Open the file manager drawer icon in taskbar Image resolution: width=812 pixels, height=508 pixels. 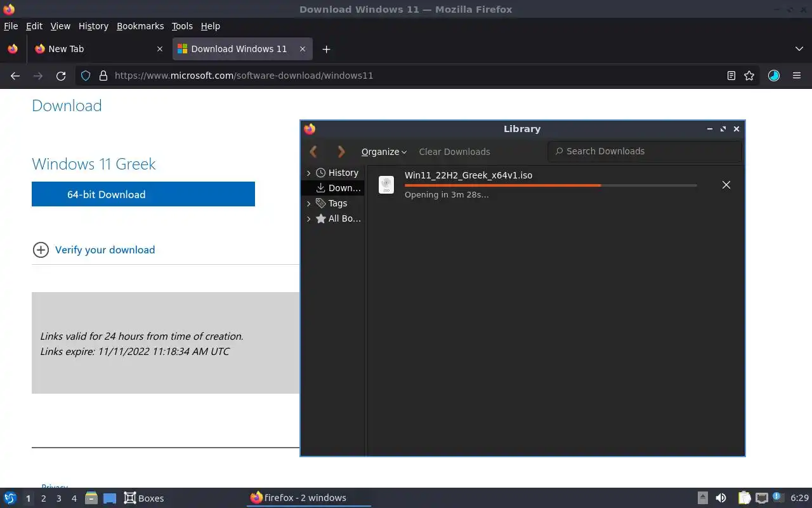point(91,498)
